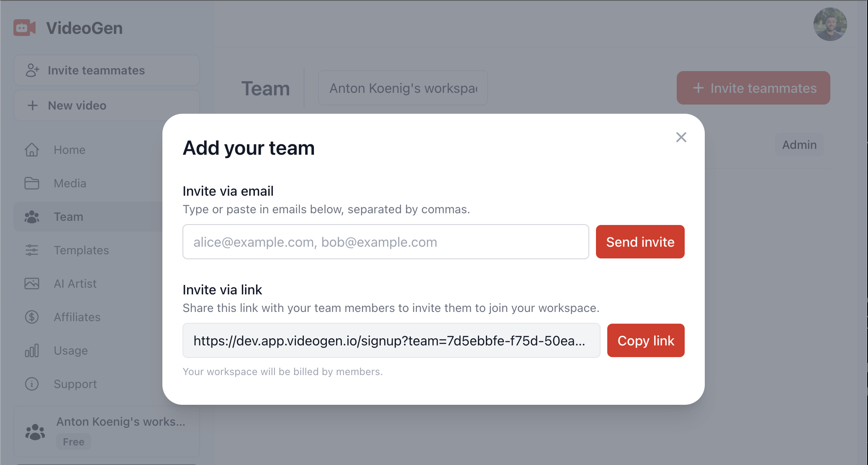Click the Templates sliders icon
The width and height of the screenshot is (868, 465).
click(32, 250)
